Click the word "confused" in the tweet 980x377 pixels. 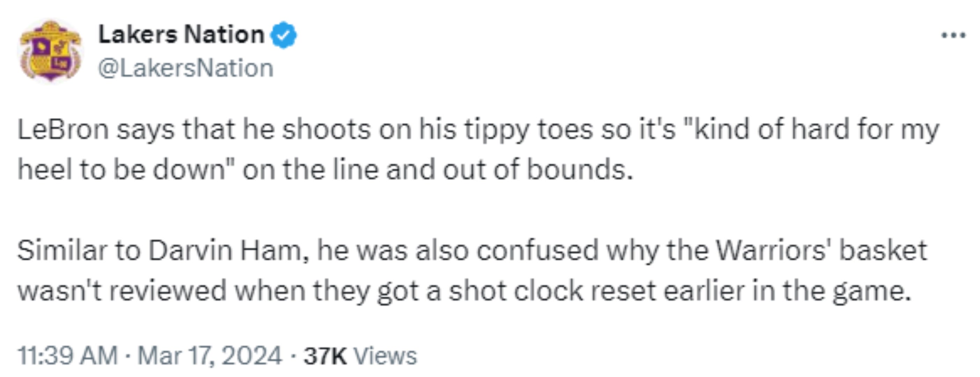coord(538,251)
